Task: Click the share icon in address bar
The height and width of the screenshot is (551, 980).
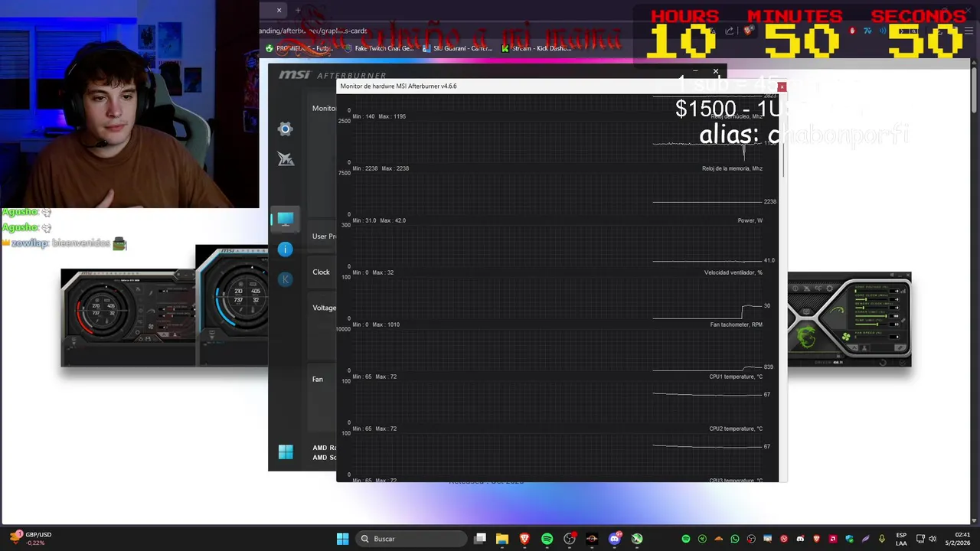Action: 730,31
